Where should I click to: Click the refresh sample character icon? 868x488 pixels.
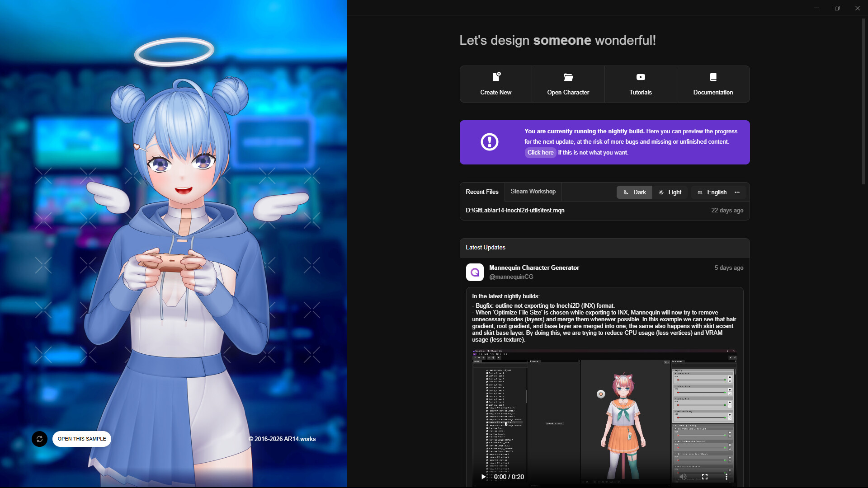point(39,439)
